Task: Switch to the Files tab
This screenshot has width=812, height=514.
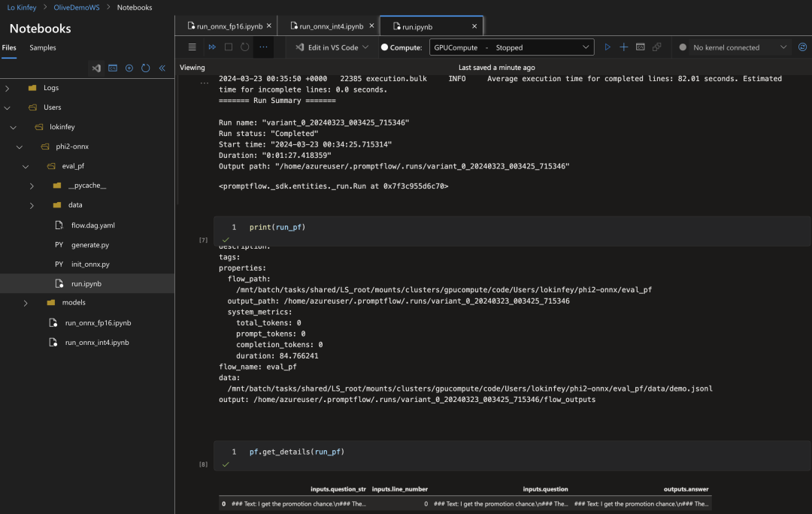Action: pyautogui.click(x=9, y=47)
